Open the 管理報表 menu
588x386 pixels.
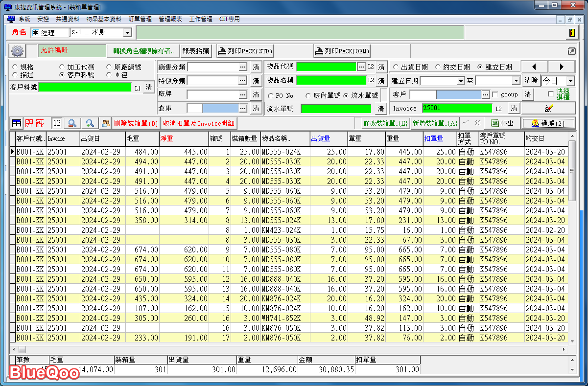tap(170, 19)
